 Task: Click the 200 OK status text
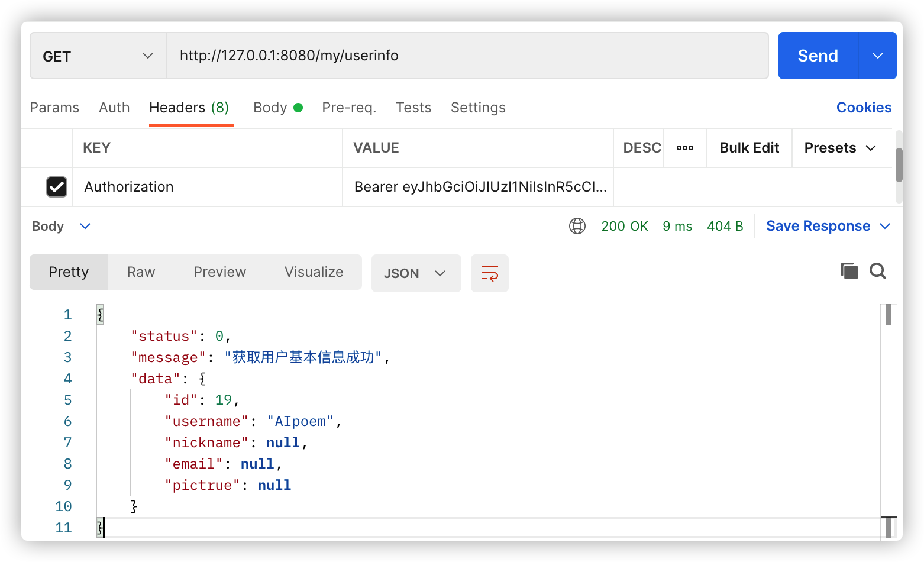tap(625, 226)
